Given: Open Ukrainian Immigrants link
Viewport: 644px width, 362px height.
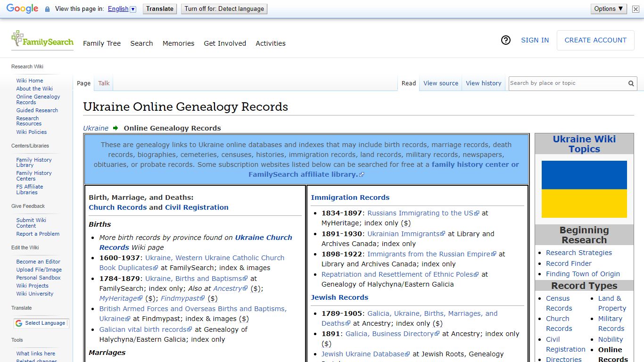Looking at the screenshot, I should pyautogui.click(x=406, y=234).
